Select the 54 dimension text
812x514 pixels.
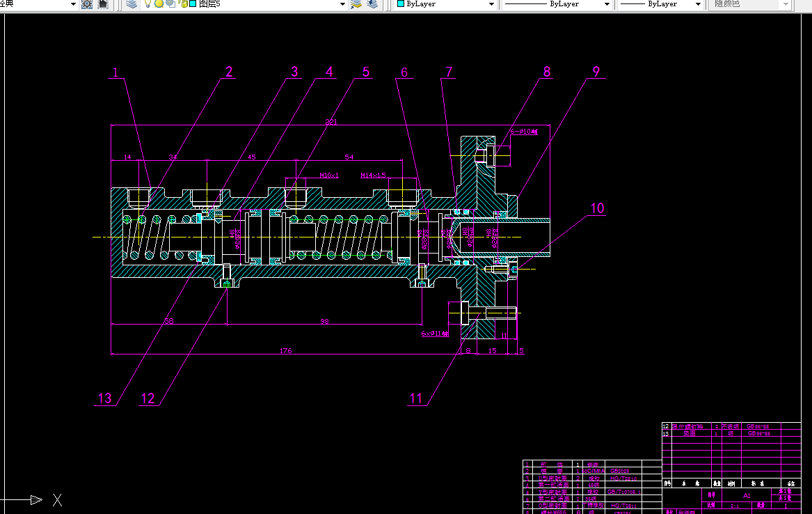(x=349, y=157)
